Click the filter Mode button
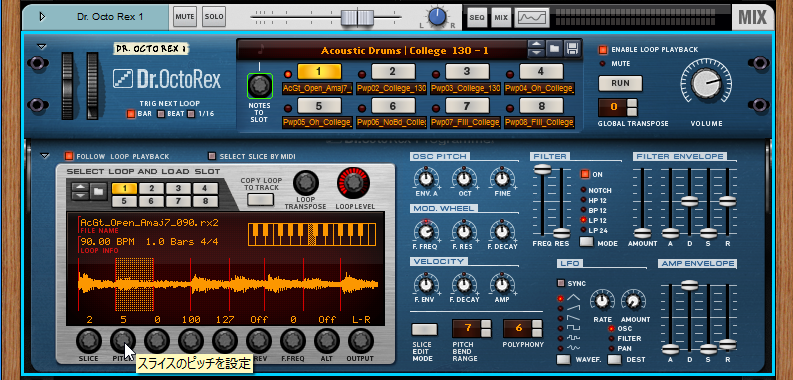 (x=586, y=242)
